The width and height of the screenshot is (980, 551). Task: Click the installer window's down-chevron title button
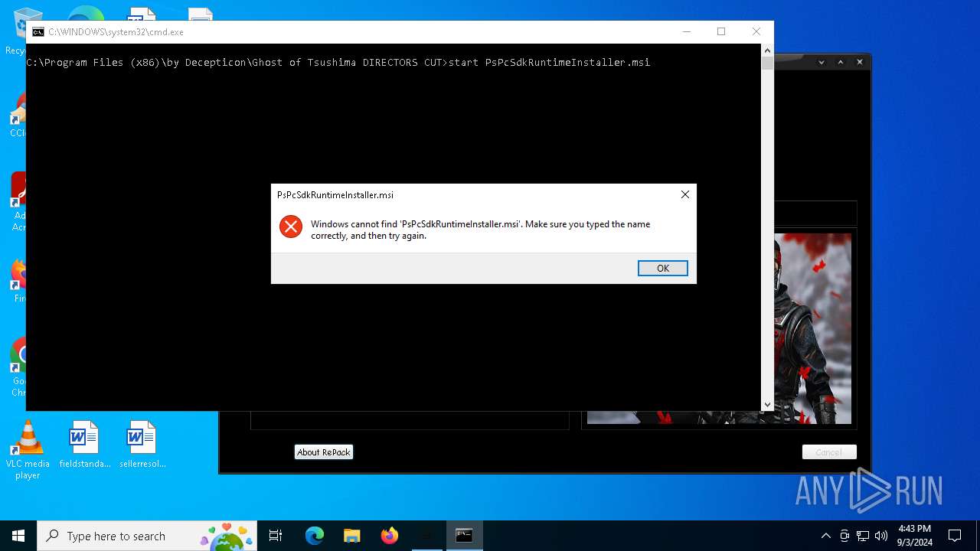click(822, 62)
